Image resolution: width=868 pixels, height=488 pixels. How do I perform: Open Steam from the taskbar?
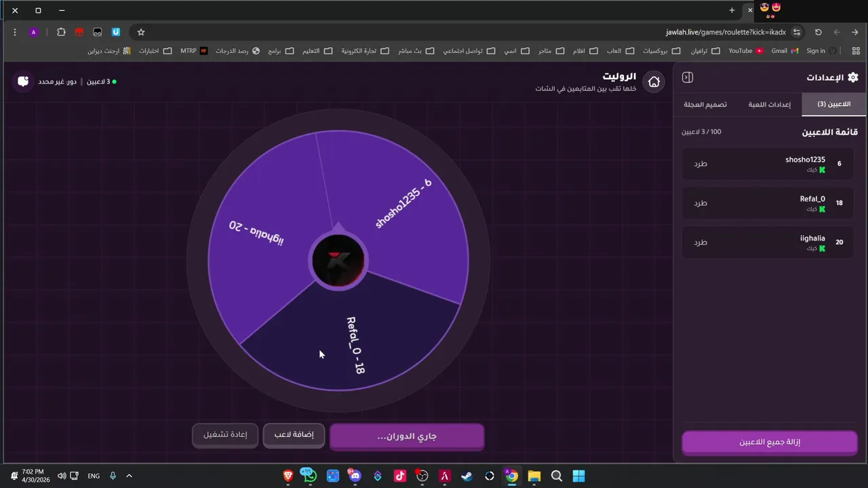(x=467, y=476)
